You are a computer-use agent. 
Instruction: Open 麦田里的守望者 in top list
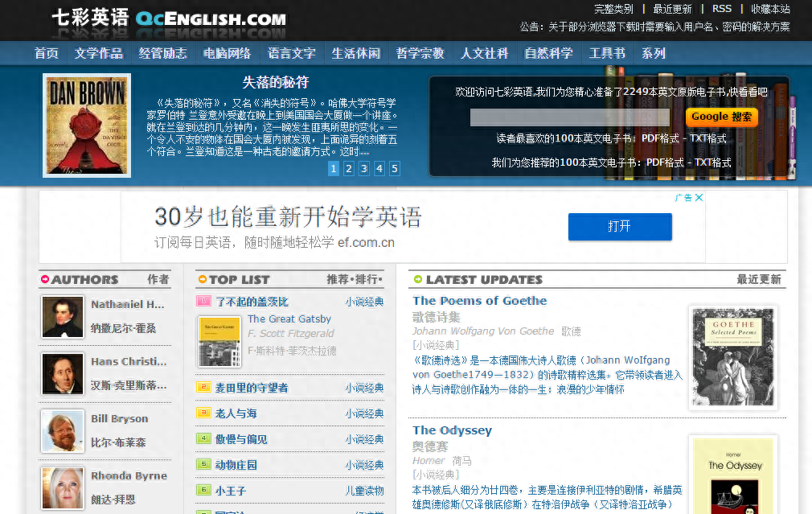(x=252, y=388)
